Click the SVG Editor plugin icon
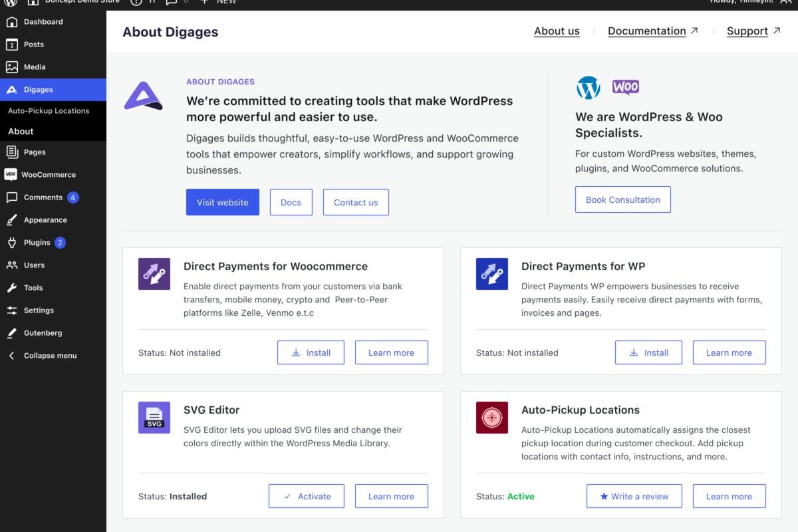 [154, 418]
